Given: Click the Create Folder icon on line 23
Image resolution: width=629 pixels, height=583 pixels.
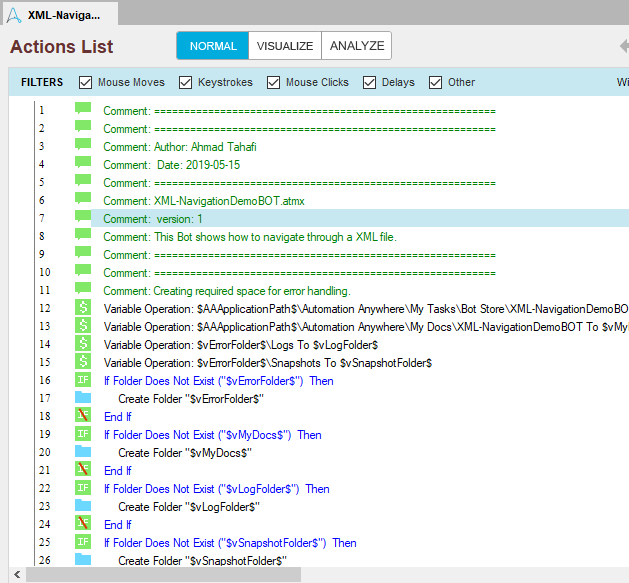Looking at the screenshot, I should pyautogui.click(x=83, y=506).
